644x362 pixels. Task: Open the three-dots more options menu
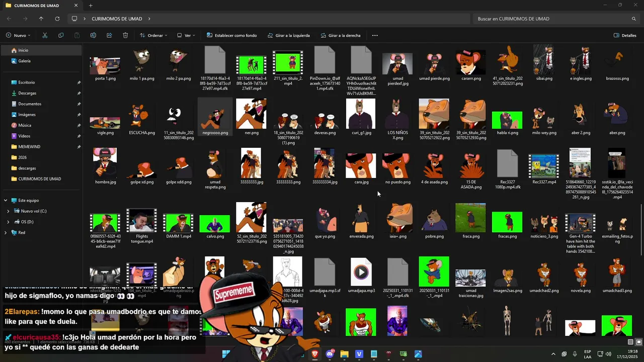click(375, 35)
